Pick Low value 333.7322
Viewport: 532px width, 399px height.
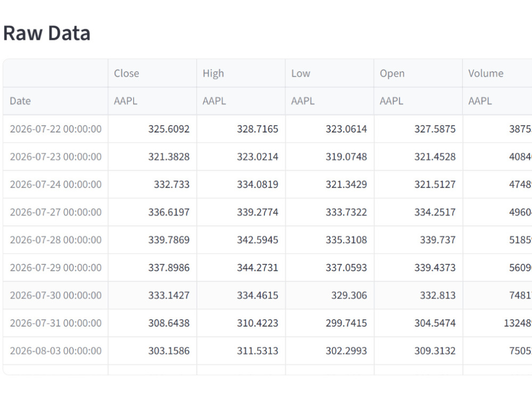click(x=330, y=212)
